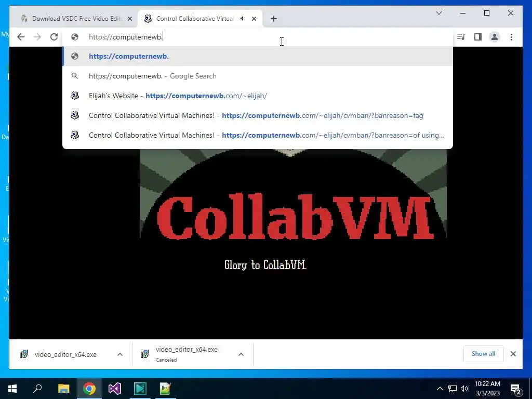Click the Chrome taskbar icon

click(89, 389)
